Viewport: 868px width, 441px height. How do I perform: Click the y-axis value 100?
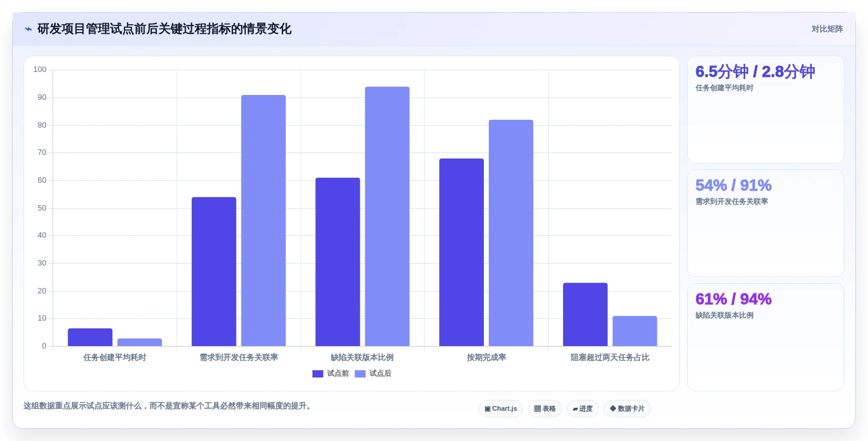pos(40,70)
